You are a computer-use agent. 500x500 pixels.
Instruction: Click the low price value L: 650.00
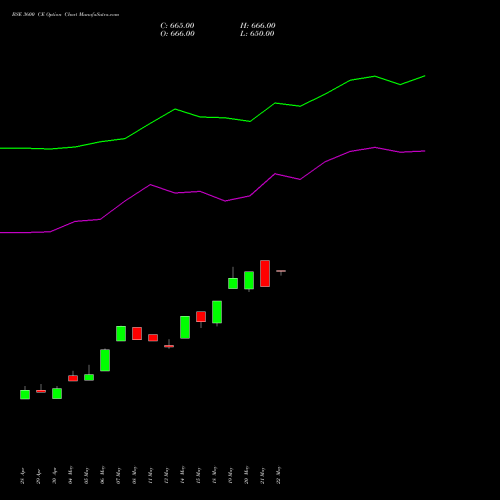tap(257, 34)
